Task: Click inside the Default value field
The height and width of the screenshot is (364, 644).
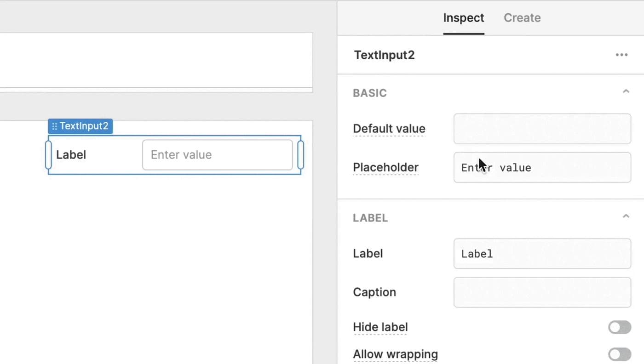Action: coord(542,129)
